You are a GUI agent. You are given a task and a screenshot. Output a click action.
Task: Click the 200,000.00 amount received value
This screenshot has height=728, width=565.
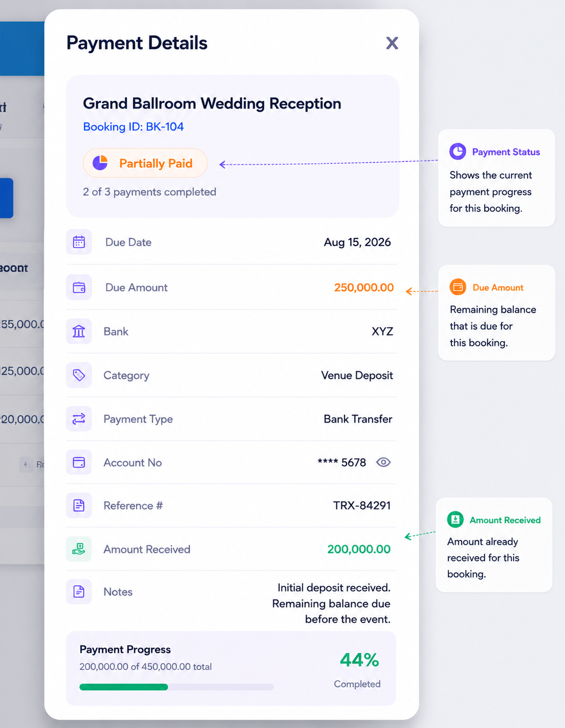click(x=359, y=549)
